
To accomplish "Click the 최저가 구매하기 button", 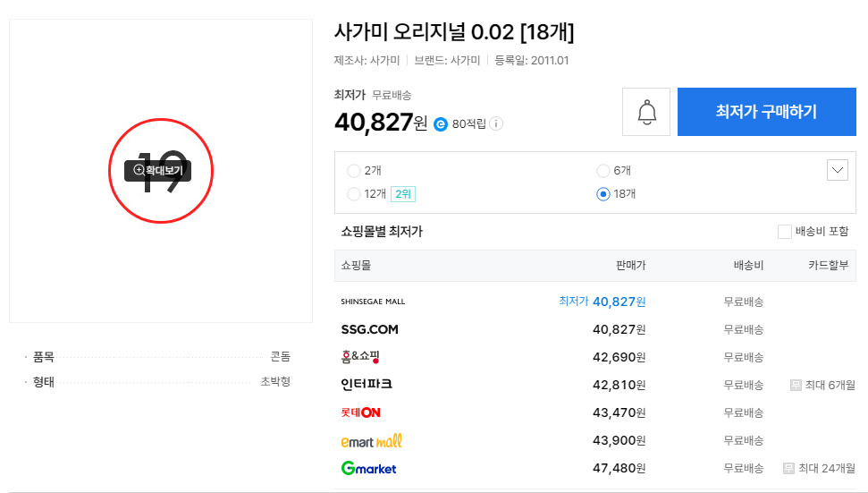I will coord(767,112).
